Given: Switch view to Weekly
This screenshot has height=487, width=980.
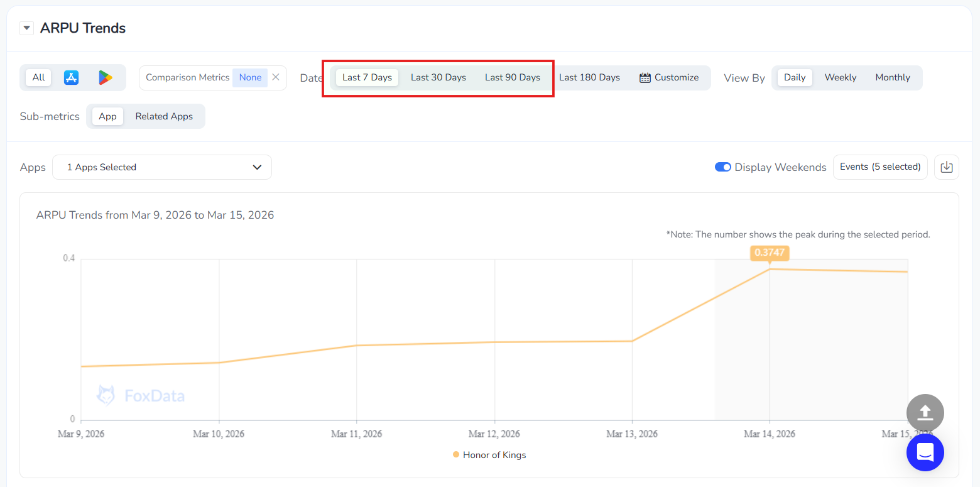Looking at the screenshot, I should [840, 77].
